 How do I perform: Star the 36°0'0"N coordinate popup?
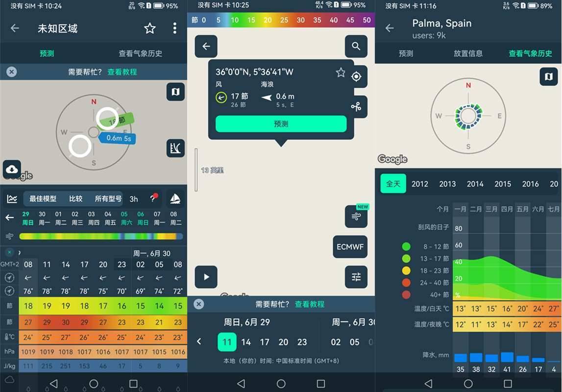pos(341,73)
